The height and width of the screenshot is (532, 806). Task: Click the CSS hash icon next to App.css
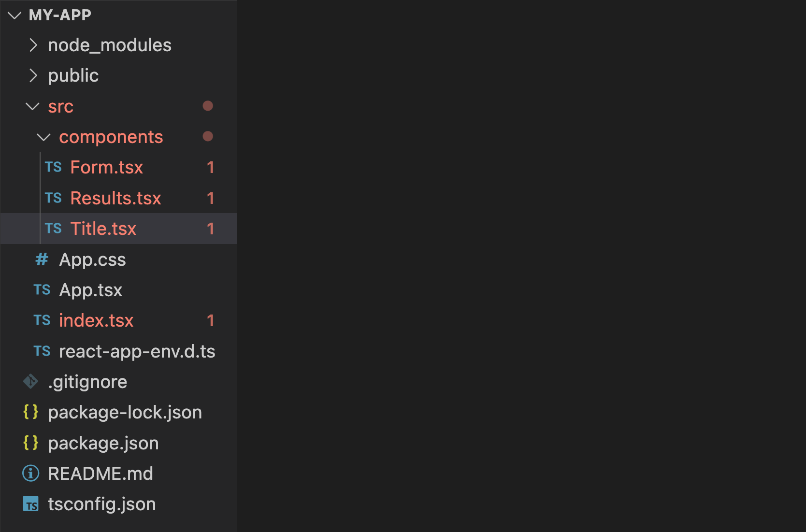tap(42, 259)
